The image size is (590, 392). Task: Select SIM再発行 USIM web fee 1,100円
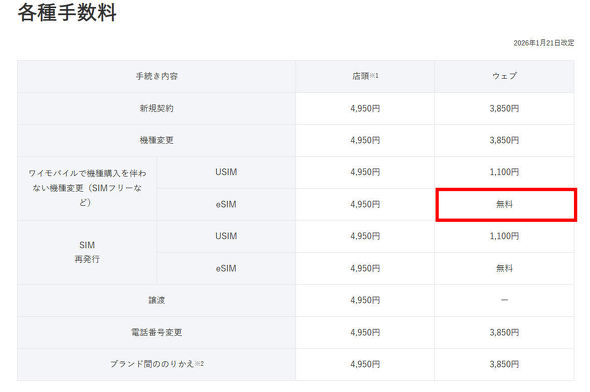pos(504,236)
